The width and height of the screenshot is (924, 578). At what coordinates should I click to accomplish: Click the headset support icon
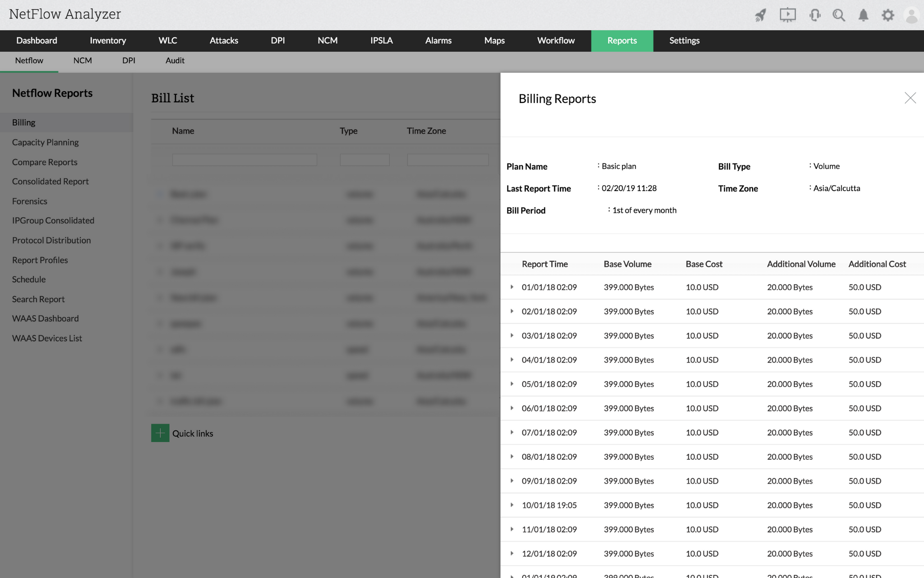pos(815,15)
